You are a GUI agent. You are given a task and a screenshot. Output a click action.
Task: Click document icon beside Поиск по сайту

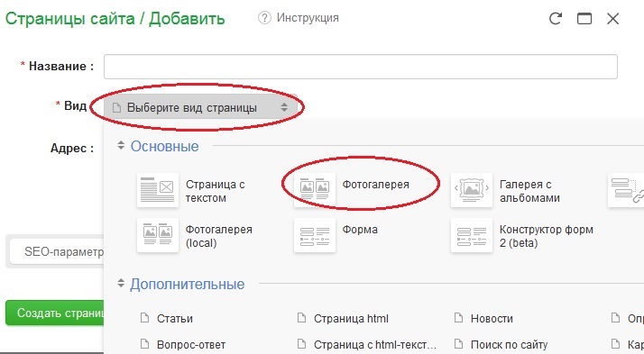(x=458, y=344)
